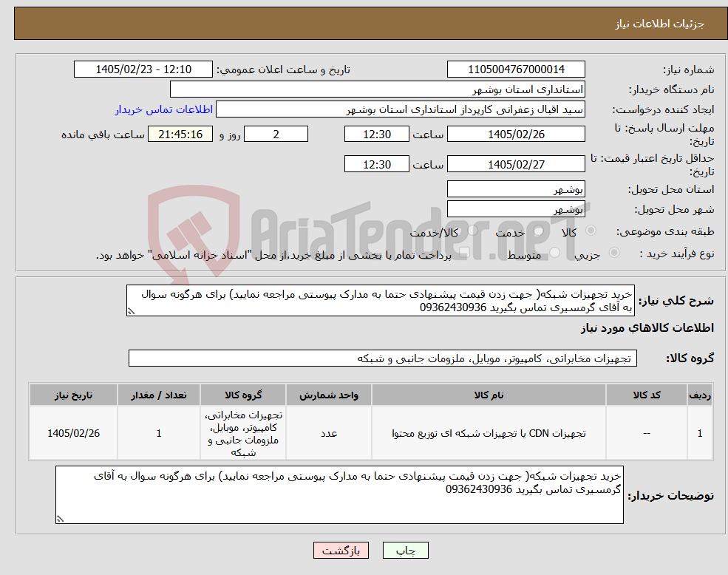Screen dimensions: 728x575
Task: Click the استان محل تحویل field
Action: click(x=516, y=189)
